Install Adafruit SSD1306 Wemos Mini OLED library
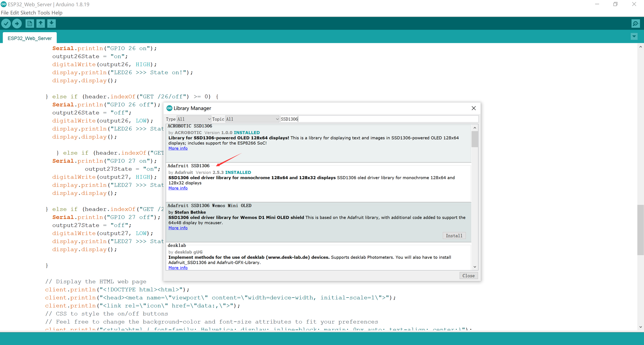The image size is (644, 345). point(454,236)
